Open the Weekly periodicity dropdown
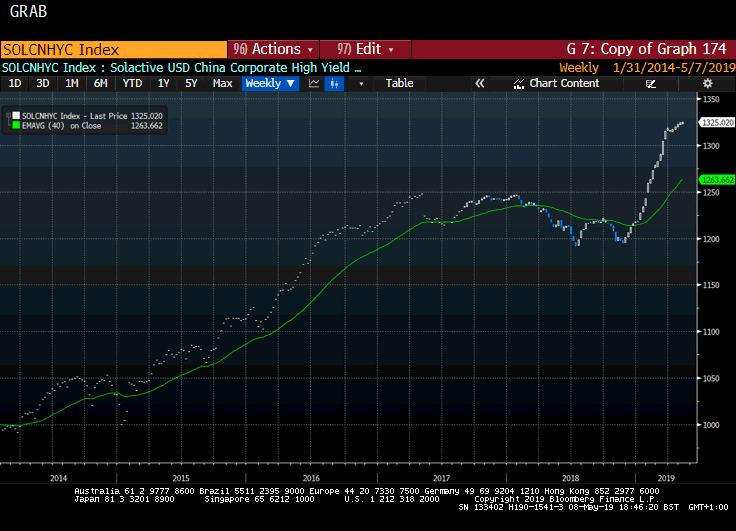Viewport: 736px width, 531px height. coord(271,84)
